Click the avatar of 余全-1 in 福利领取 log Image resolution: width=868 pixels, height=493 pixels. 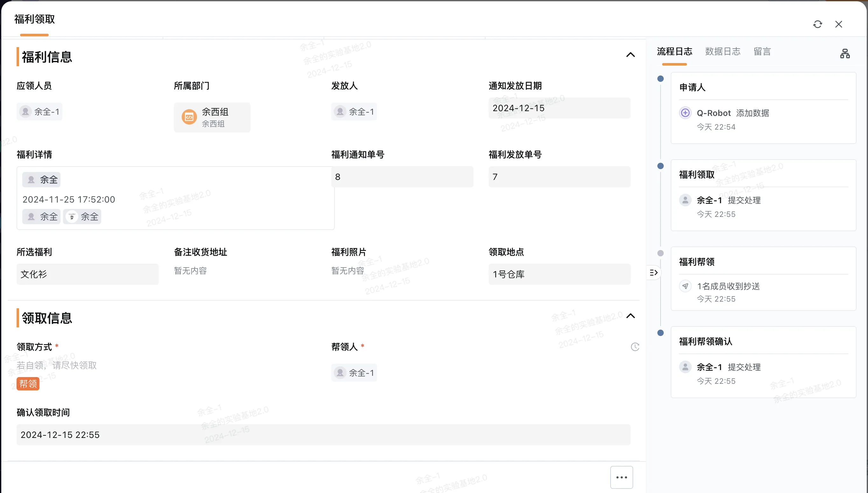(685, 200)
